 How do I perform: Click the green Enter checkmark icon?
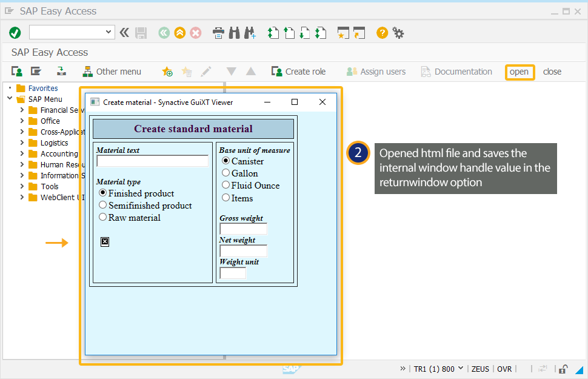(15, 33)
